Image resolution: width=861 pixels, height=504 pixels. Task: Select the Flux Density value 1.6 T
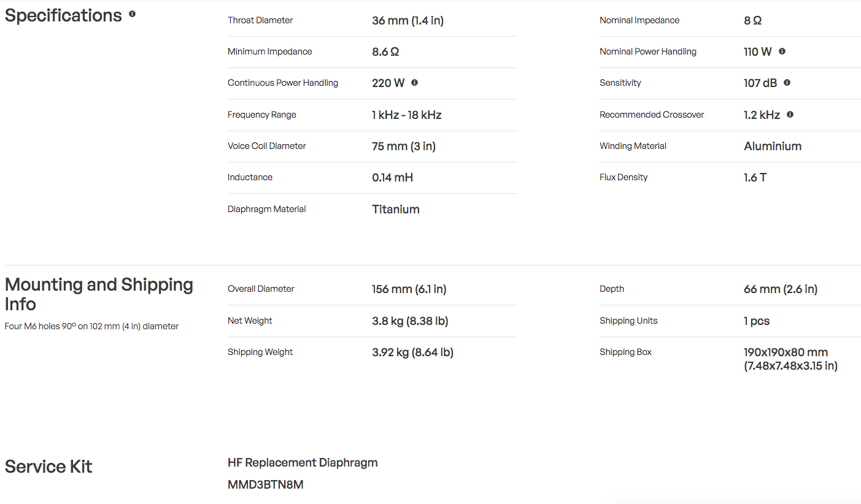tap(755, 177)
